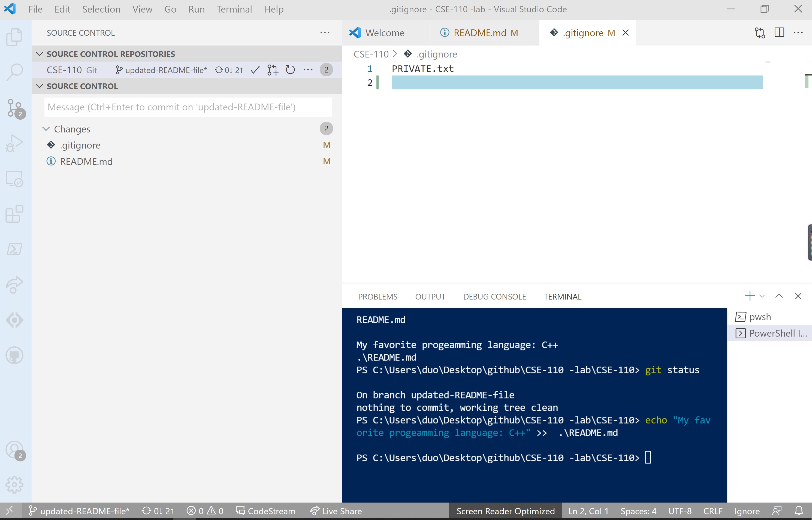Switch to the README.md editor tab
The height and width of the screenshot is (520, 812).
click(x=484, y=33)
